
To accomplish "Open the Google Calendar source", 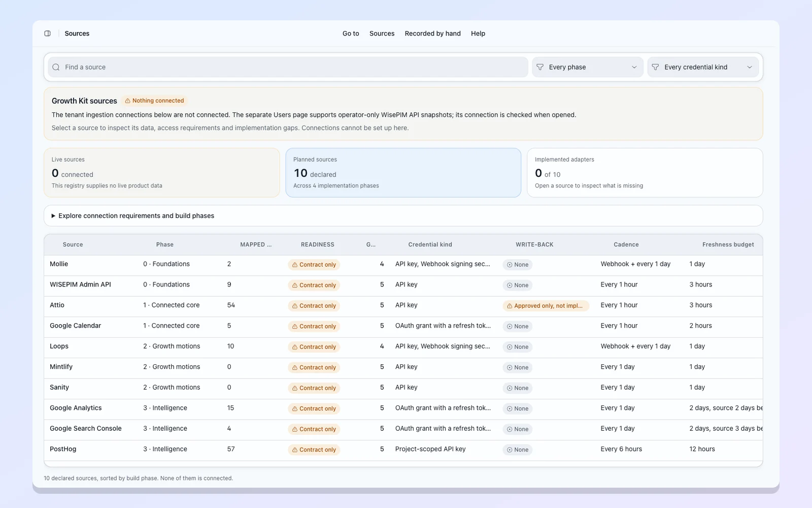I will click(x=403, y=326).
